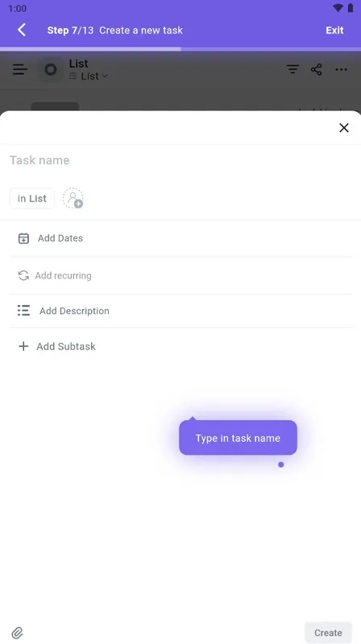The image size is (361, 644).
Task: Open the hamburger sidebar menu
Action: pos(19,69)
